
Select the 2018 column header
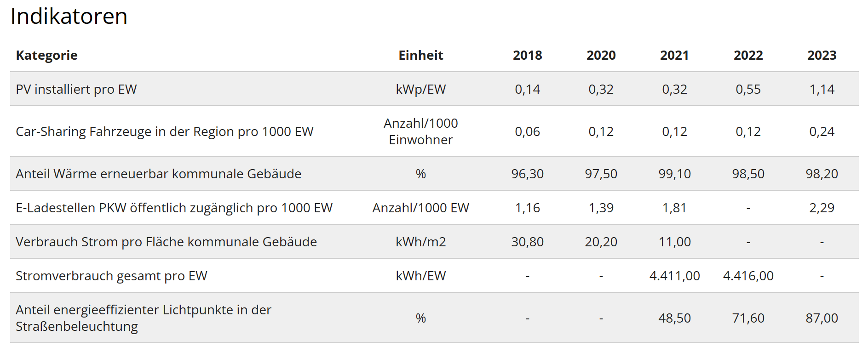pyautogui.click(x=527, y=55)
